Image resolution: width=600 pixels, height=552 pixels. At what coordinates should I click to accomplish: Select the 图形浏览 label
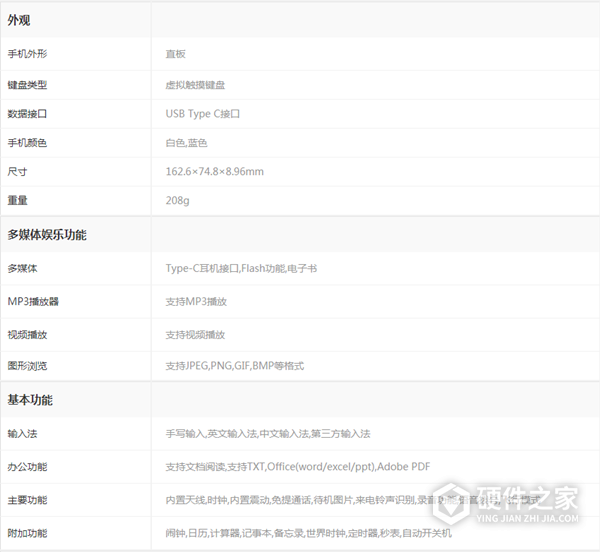point(27,366)
